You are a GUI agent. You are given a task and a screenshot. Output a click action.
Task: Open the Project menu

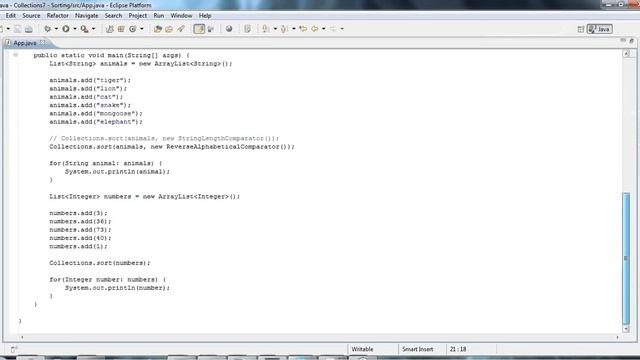138,16
